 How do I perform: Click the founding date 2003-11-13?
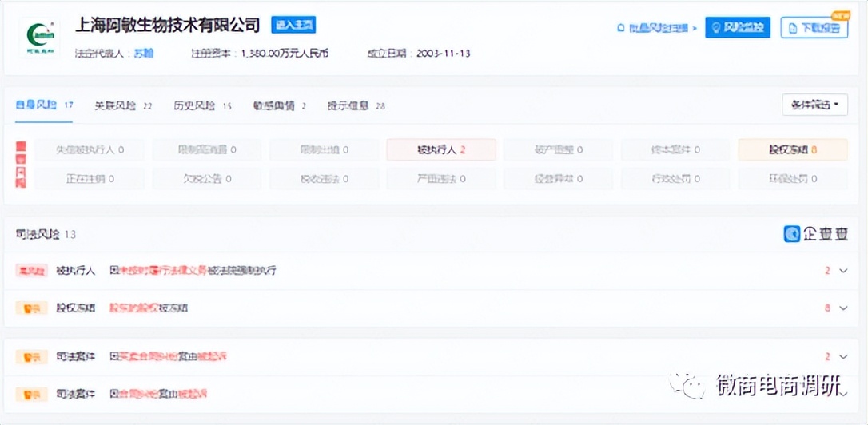click(x=443, y=54)
